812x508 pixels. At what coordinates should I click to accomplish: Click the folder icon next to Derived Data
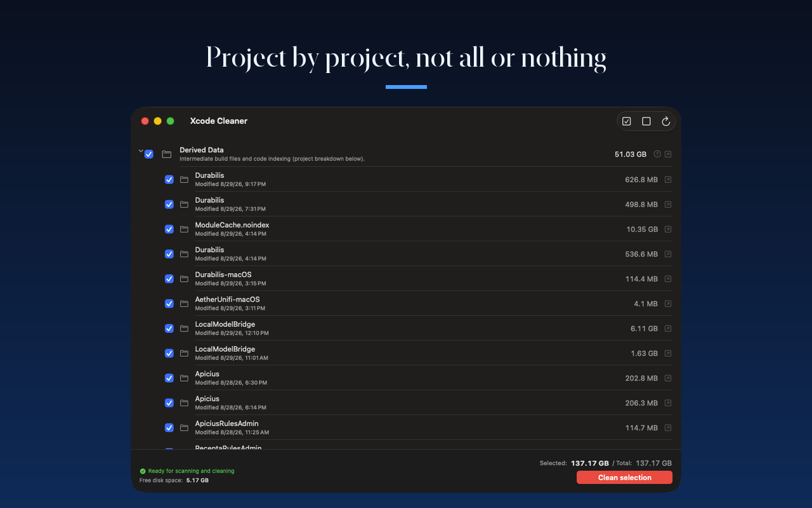[167, 154]
